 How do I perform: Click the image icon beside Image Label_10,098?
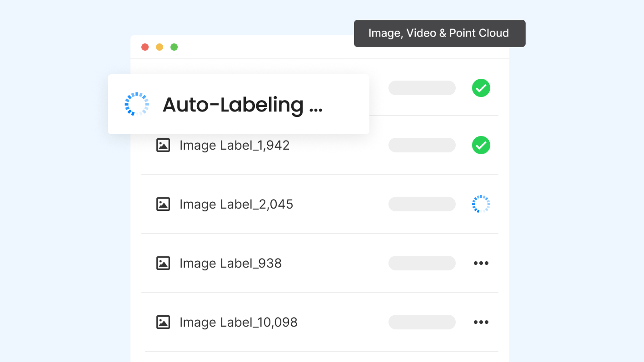coord(163,322)
